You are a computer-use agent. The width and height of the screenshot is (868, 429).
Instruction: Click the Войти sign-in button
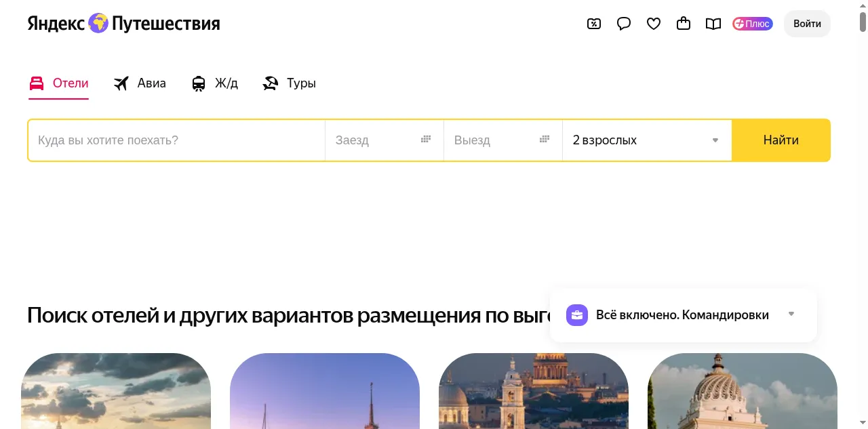(807, 24)
